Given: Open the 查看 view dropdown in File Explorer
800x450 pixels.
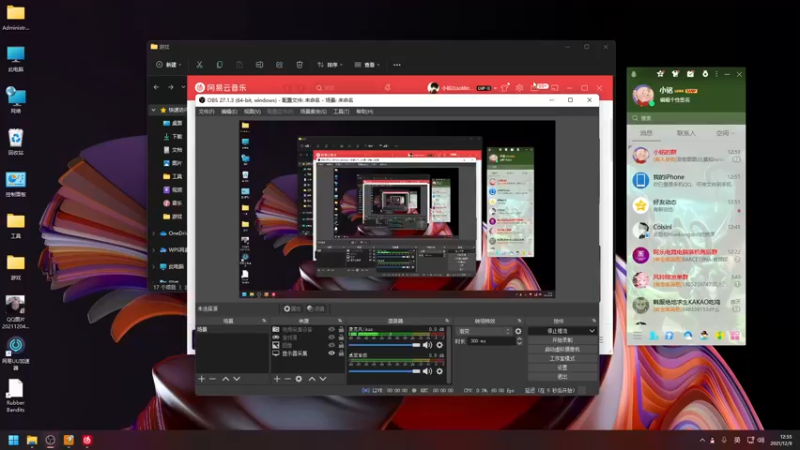Looking at the screenshot, I should [367, 65].
